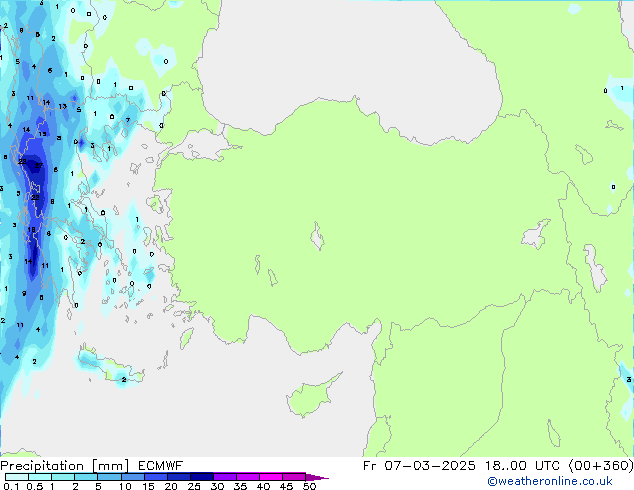Pick the legend swatch between 35 and 40
Screen dimensions: 634x490
pos(248,477)
